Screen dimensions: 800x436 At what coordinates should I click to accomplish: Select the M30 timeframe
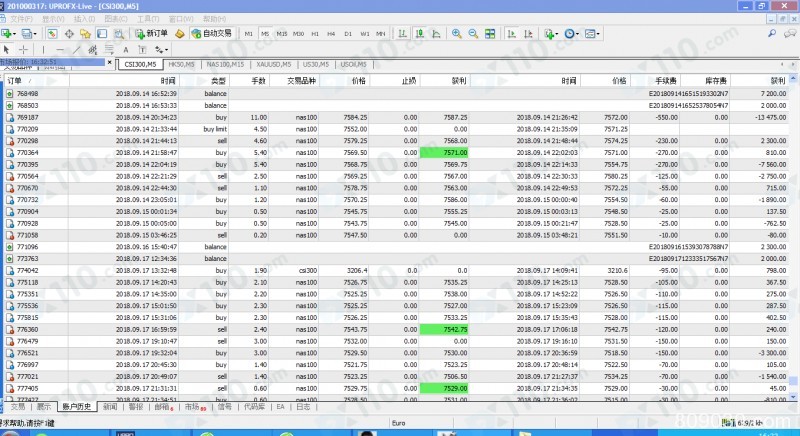298,34
